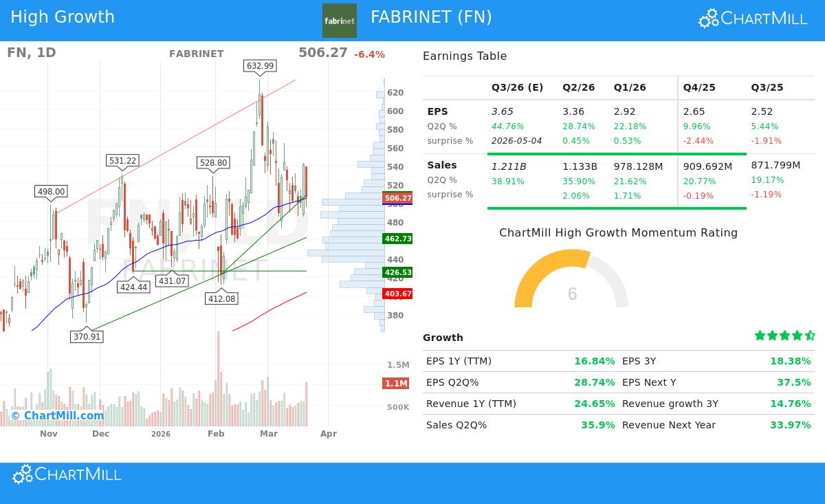Click the red 506.27 price marker on the axis
The height and width of the screenshot is (504, 825).
click(397, 198)
